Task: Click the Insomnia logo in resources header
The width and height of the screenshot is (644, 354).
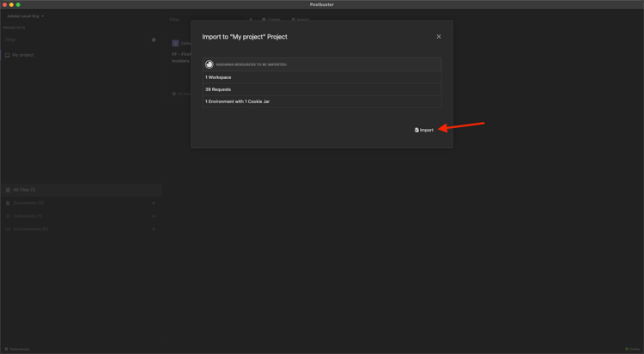Action: pyautogui.click(x=209, y=64)
